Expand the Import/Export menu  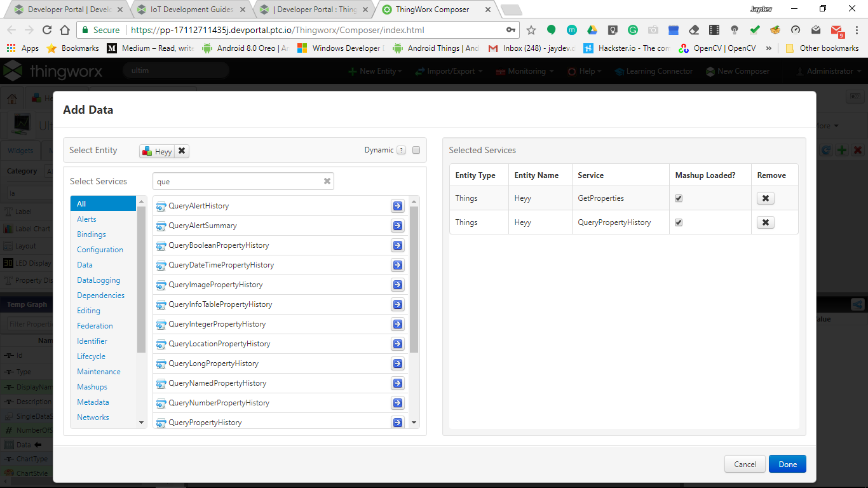[449, 71]
